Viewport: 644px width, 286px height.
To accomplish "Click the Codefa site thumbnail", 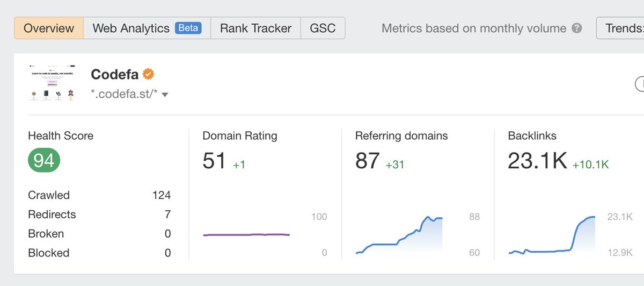I will tap(52, 82).
